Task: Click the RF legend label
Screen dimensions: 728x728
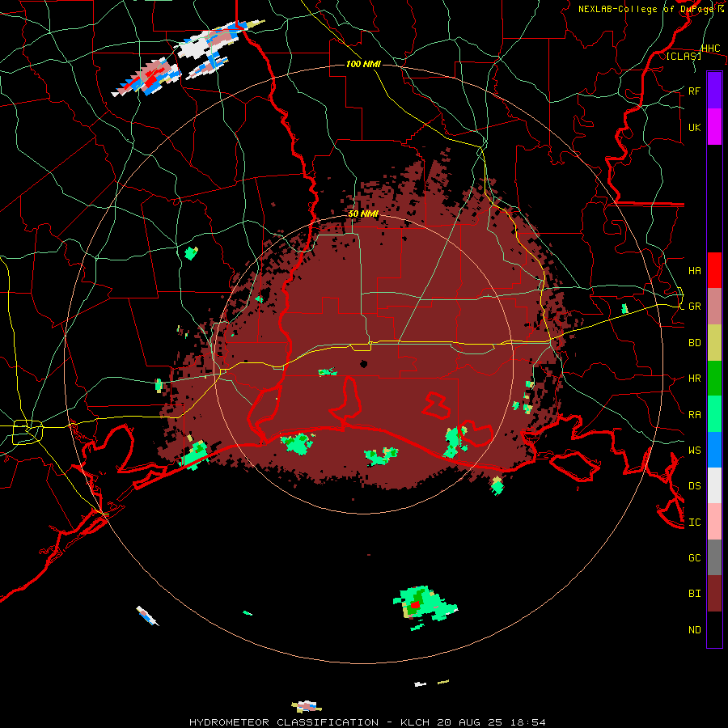Action: click(x=695, y=91)
